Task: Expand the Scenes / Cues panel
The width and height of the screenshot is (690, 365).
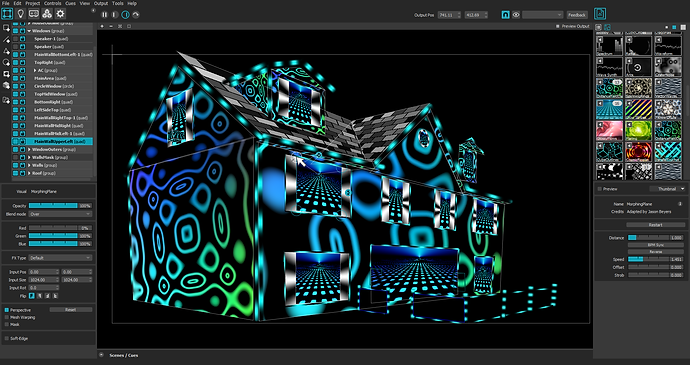Action: (101, 355)
